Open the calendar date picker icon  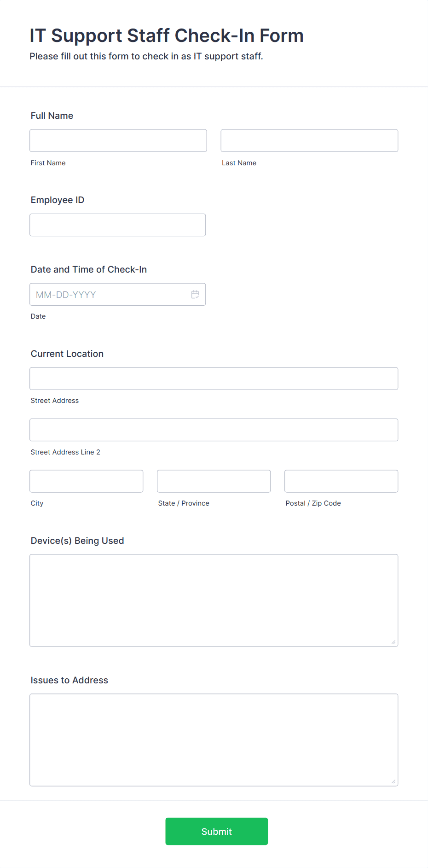pos(195,294)
